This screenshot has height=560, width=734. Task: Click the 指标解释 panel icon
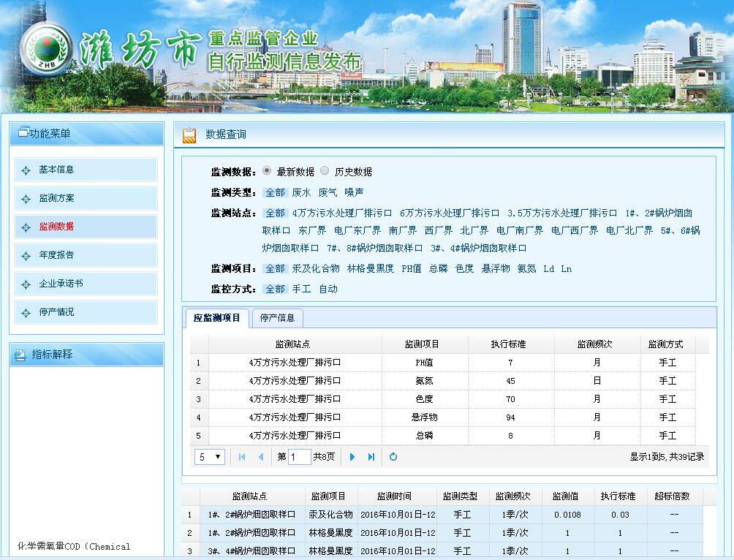[20, 355]
